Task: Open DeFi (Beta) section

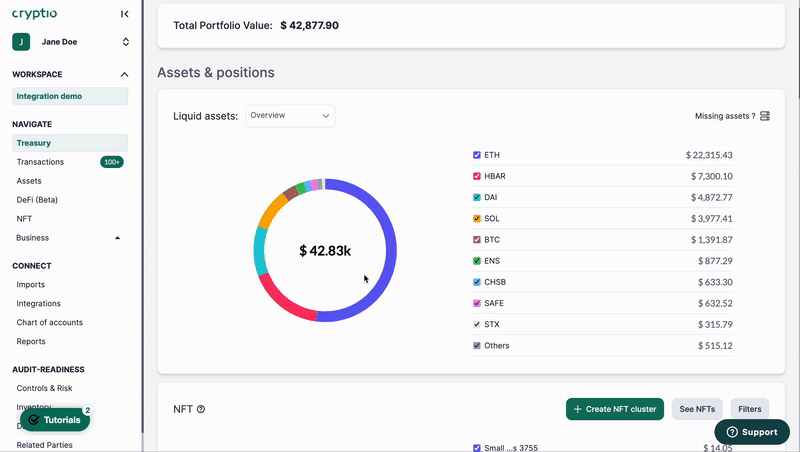Action: click(37, 199)
